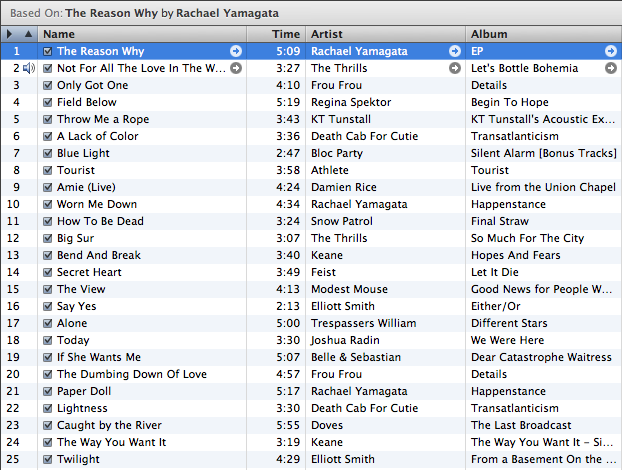Select The View by Modest Mouse
The width and height of the screenshot is (622, 470).
(x=81, y=289)
